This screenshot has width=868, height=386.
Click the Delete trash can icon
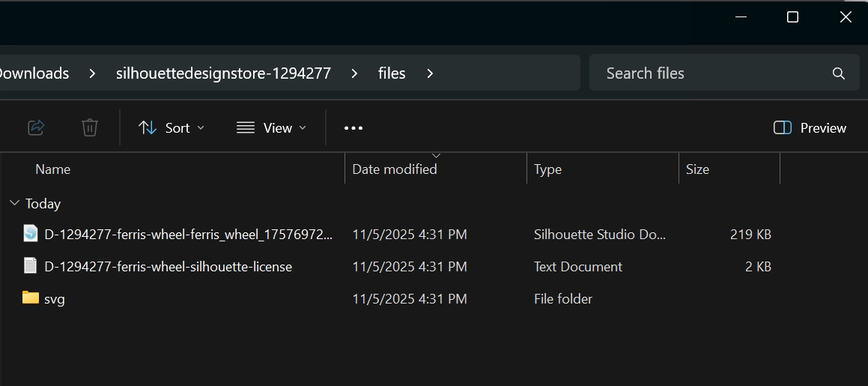[x=89, y=127]
